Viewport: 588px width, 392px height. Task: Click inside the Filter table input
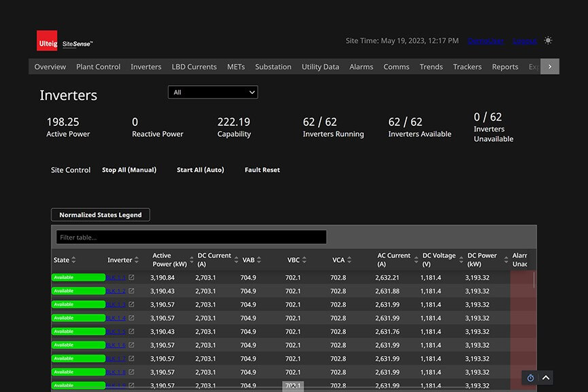tap(191, 237)
